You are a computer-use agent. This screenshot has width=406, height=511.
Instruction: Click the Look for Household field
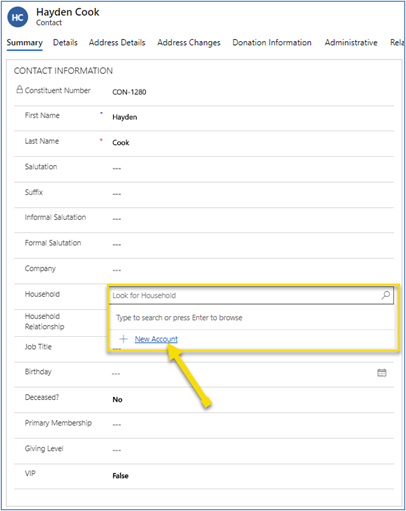[251, 295]
